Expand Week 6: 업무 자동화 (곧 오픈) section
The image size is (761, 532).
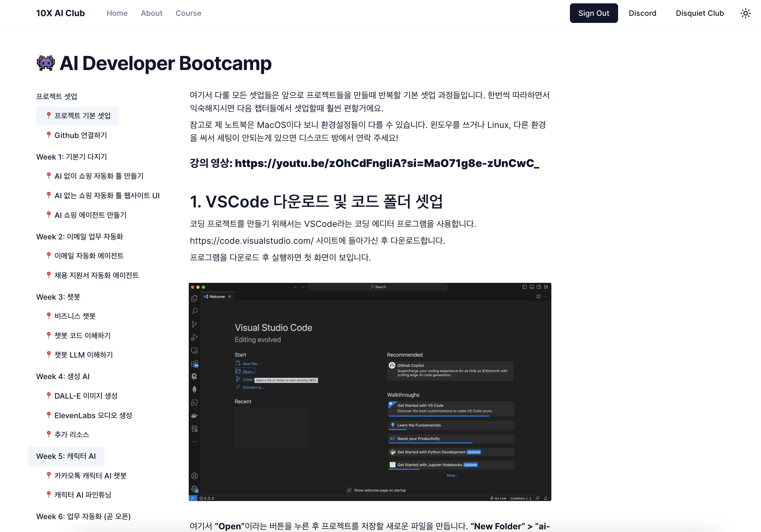pyautogui.click(x=83, y=517)
